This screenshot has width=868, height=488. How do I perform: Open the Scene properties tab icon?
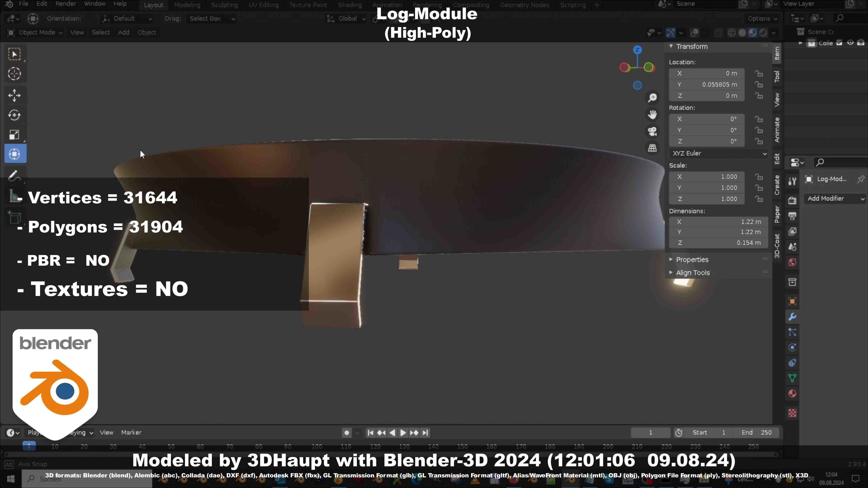792,247
